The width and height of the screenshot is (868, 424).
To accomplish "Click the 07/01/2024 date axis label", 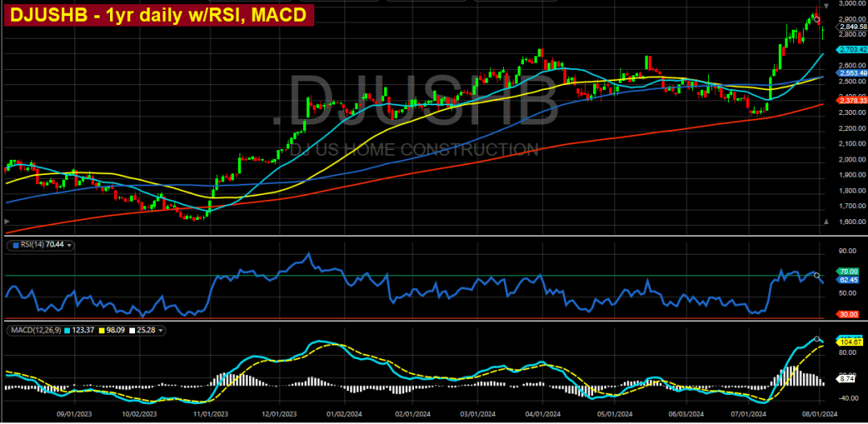I will pyautogui.click(x=748, y=414).
